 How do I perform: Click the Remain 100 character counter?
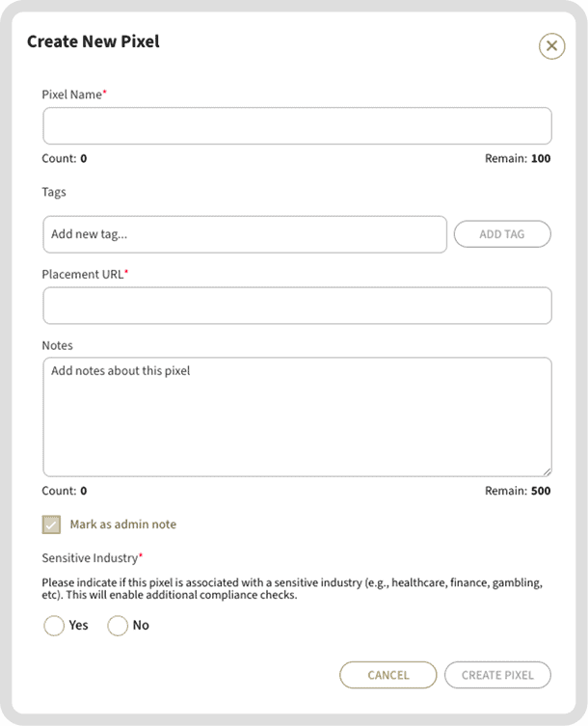[x=518, y=158]
